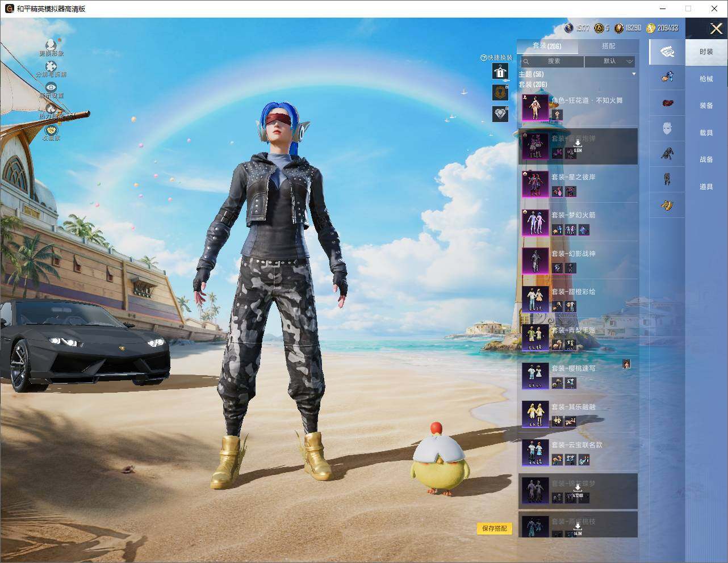Click avatar on 樱桃速写 row
Viewport: 728px width, 563px height.
(x=626, y=364)
